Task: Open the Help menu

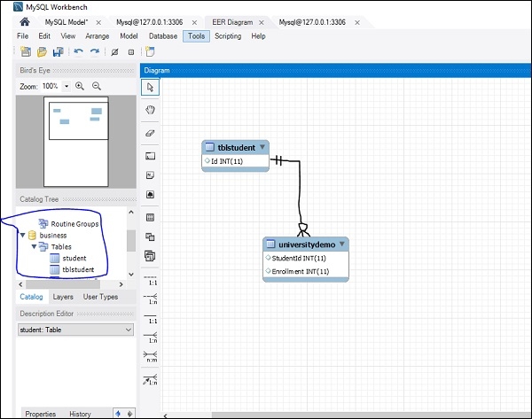Action: 258,36
